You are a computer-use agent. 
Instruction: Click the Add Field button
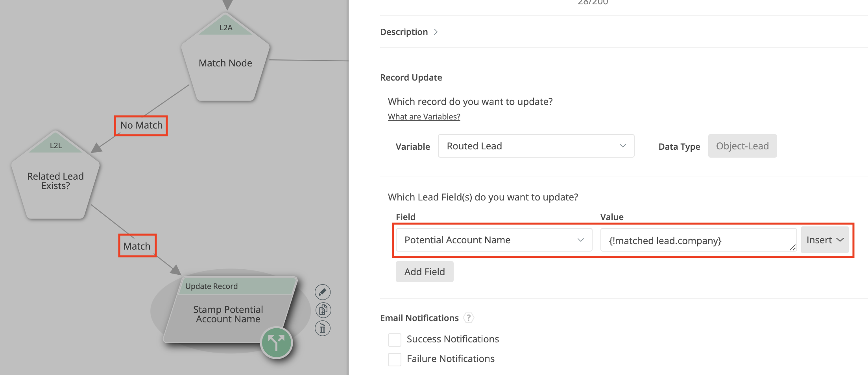coord(424,272)
